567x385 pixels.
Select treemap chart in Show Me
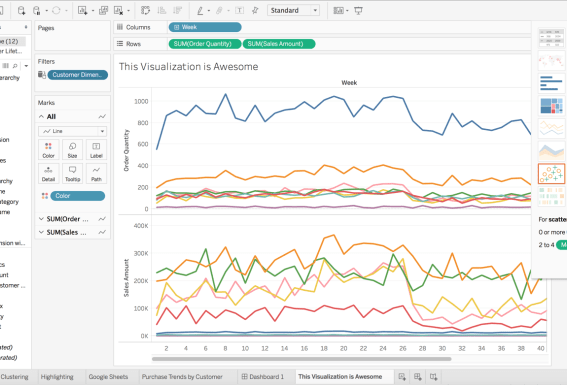pos(551,106)
